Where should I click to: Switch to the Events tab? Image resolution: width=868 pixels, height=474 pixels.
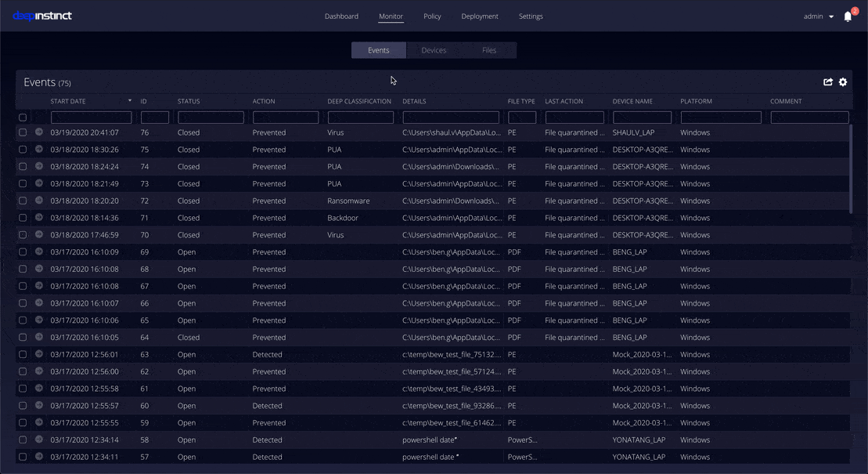click(379, 50)
